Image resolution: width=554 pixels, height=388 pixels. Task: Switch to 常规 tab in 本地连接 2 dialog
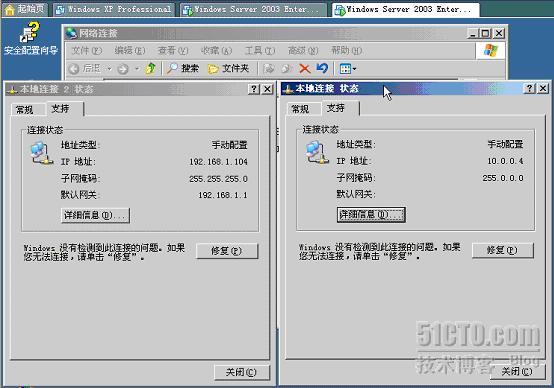25,110
